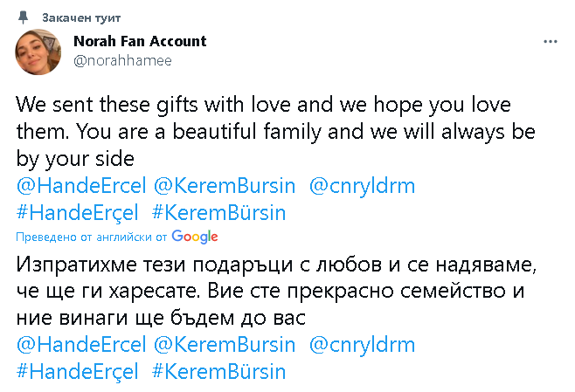Open #KeremBürsin hashtag in the English tweet
This screenshot has width=575, height=392.
click(x=218, y=213)
